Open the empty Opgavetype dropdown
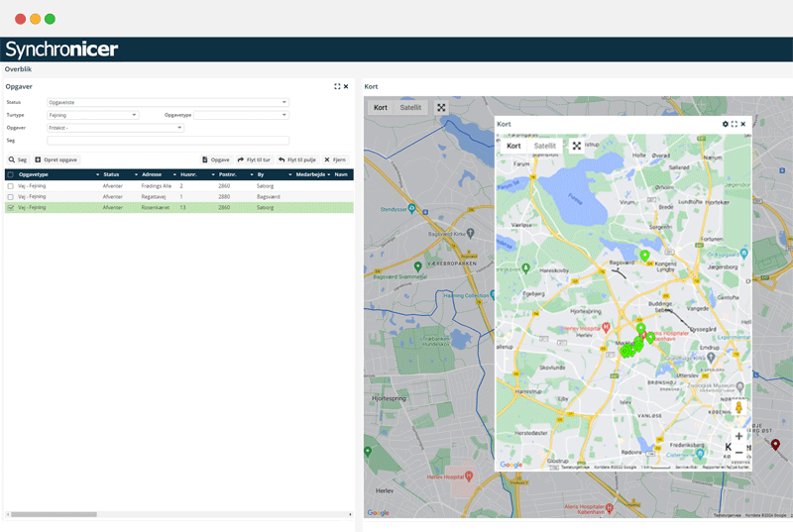This screenshot has height=532, width=793. tap(241, 115)
